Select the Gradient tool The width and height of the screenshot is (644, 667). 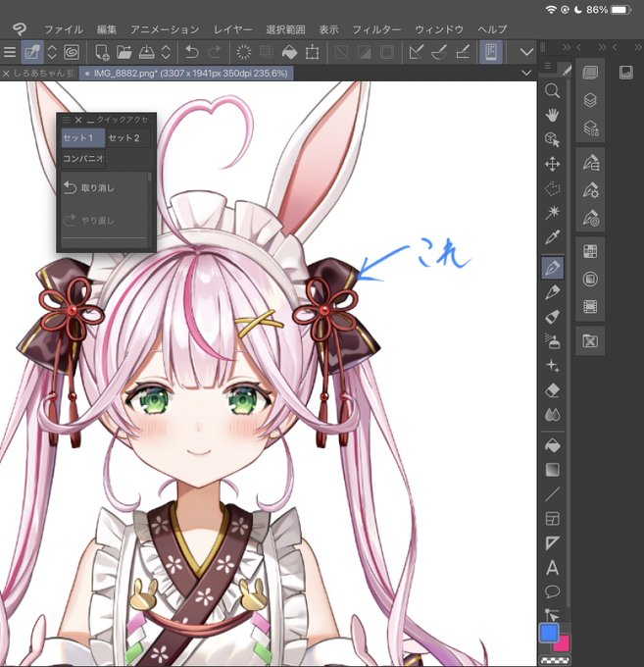point(552,470)
